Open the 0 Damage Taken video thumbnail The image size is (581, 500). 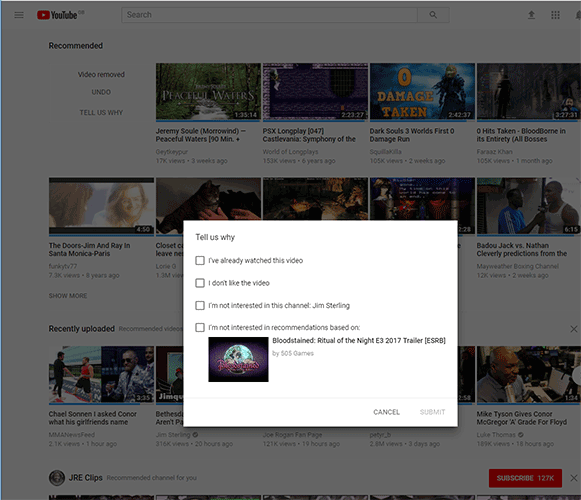[x=422, y=91]
